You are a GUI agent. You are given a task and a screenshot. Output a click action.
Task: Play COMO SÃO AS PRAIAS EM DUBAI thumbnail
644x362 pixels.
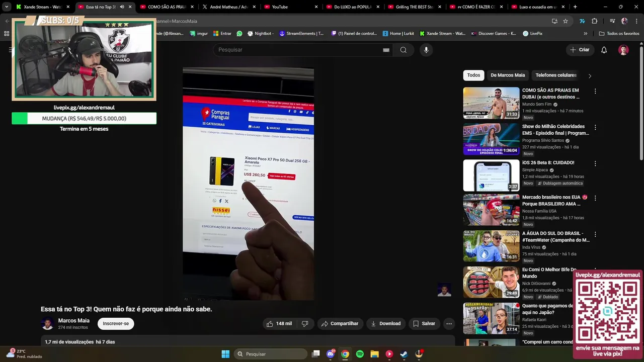click(x=491, y=103)
